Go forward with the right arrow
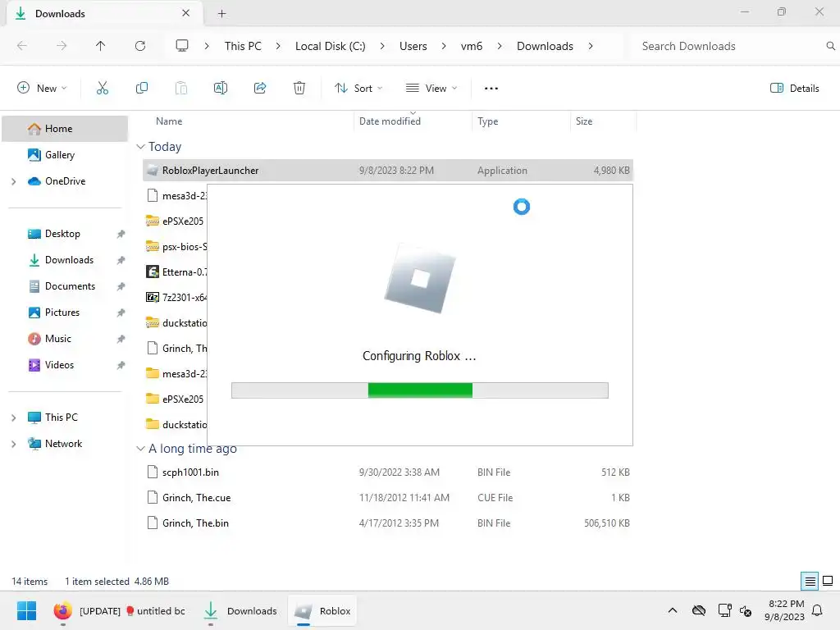Screen dimensions: 840x630 62,46
